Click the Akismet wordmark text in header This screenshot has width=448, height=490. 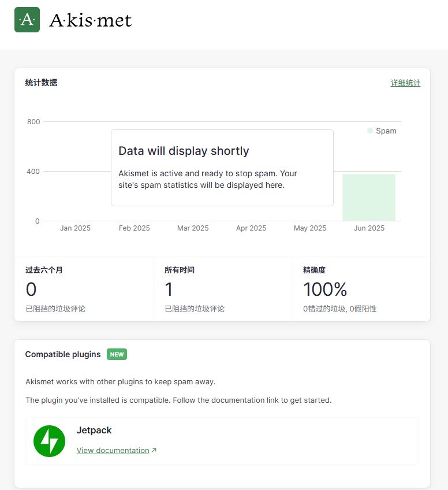click(x=91, y=21)
